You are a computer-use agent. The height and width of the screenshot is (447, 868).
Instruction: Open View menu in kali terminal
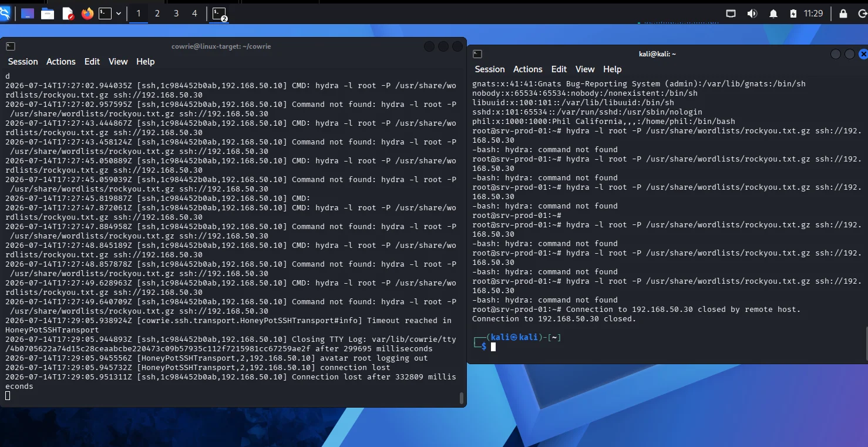(x=585, y=69)
